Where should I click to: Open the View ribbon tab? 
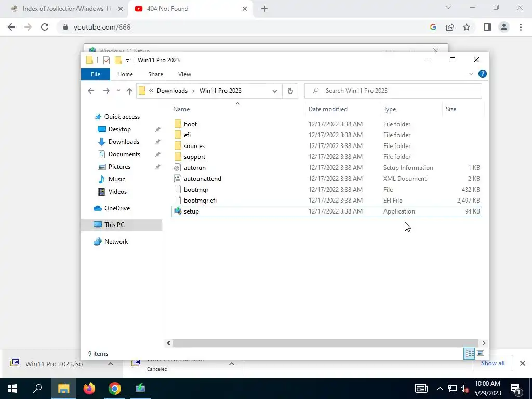184,74
